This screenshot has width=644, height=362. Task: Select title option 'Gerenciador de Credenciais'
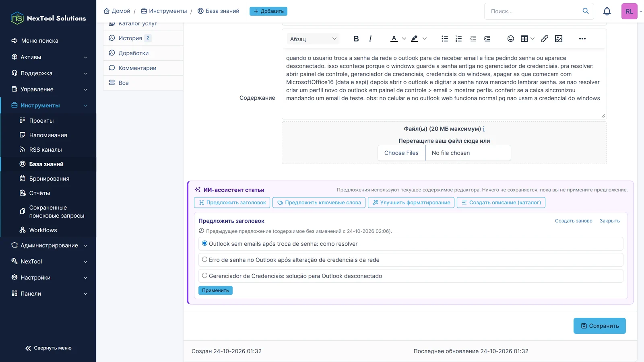(205, 276)
